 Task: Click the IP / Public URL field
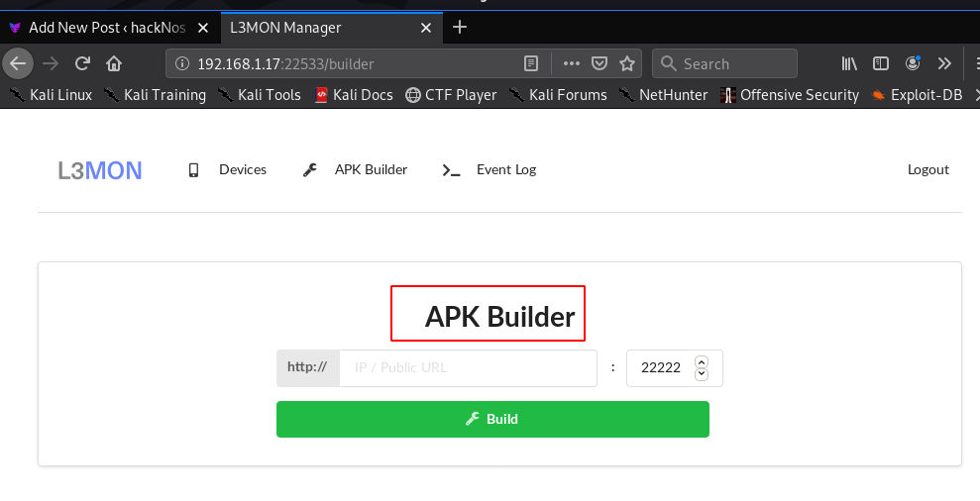pyautogui.click(x=468, y=368)
